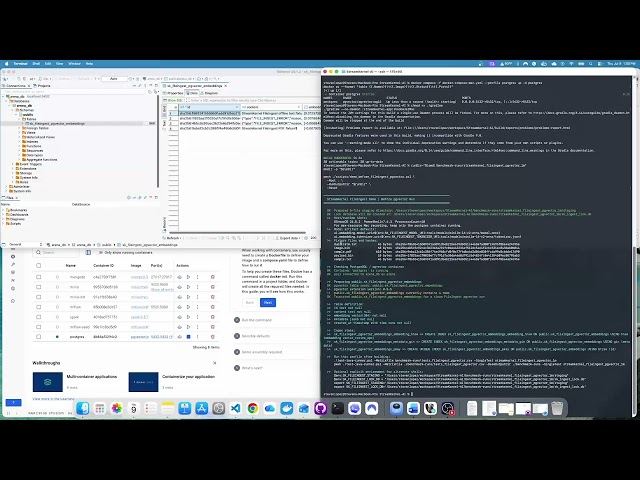Open the Multi-container applications walkthrough thumbnail
Screen dimensions: 640x480
coord(48,382)
